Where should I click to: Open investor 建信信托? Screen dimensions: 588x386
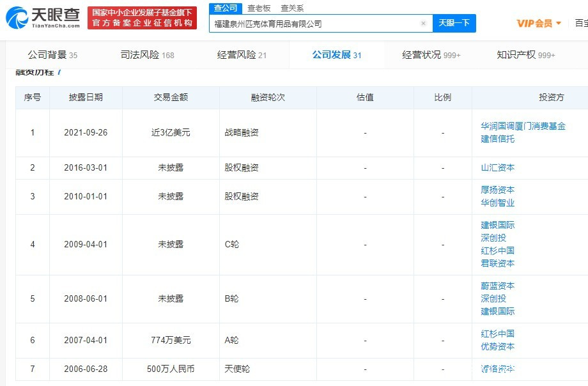tap(498, 139)
